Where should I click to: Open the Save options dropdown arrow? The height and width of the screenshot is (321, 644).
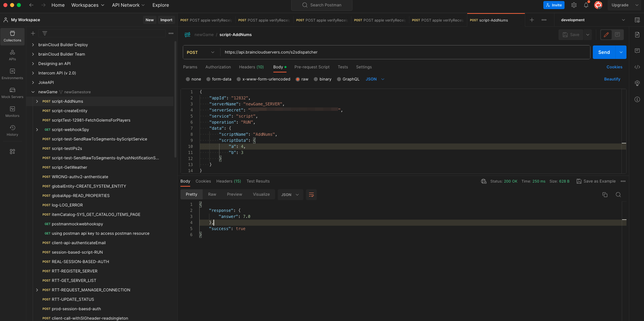(x=588, y=35)
